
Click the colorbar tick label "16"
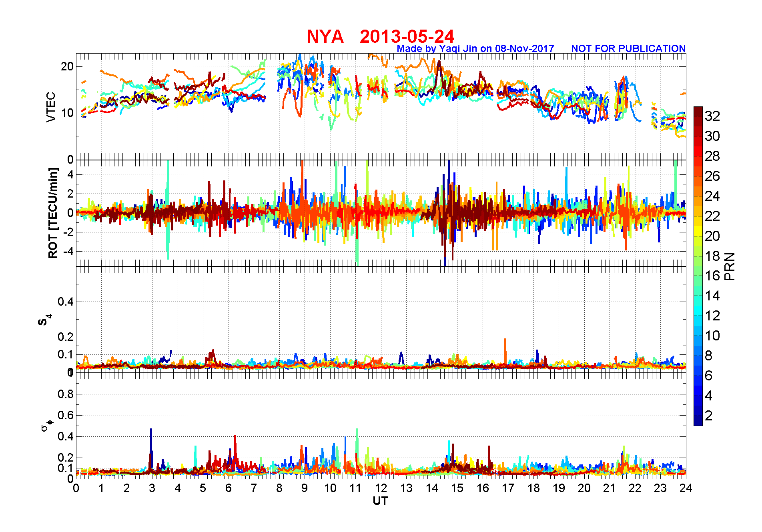[712, 276]
